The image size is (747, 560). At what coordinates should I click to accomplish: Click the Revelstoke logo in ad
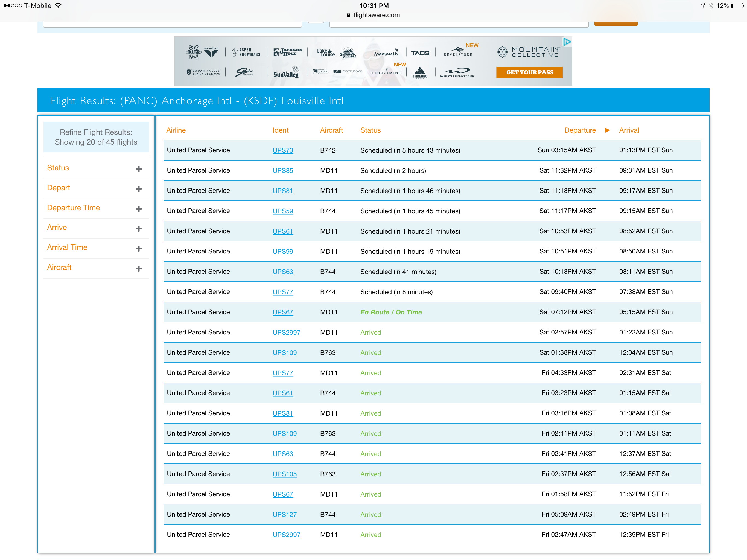point(458,52)
